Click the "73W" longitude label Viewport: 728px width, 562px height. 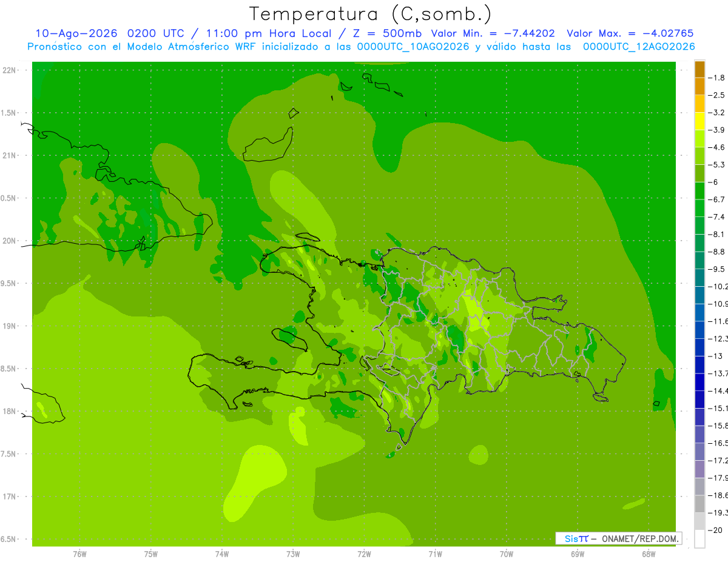pyautogui.click(x=293, y=554)
